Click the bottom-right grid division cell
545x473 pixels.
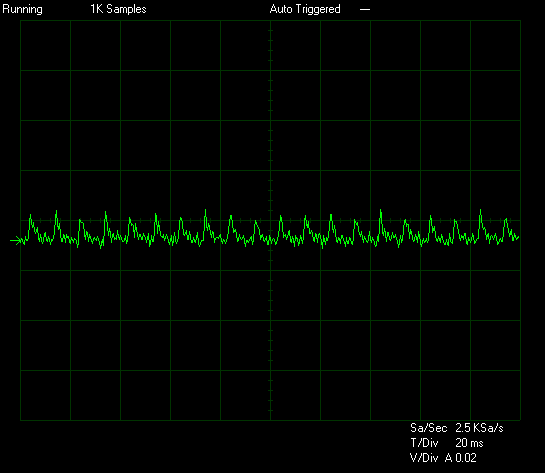[x=495, y=395]
